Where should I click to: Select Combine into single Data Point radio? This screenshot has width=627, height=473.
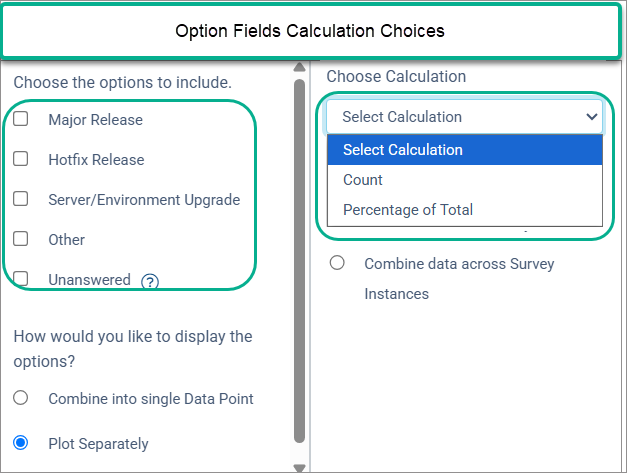[x=21, y=398]
